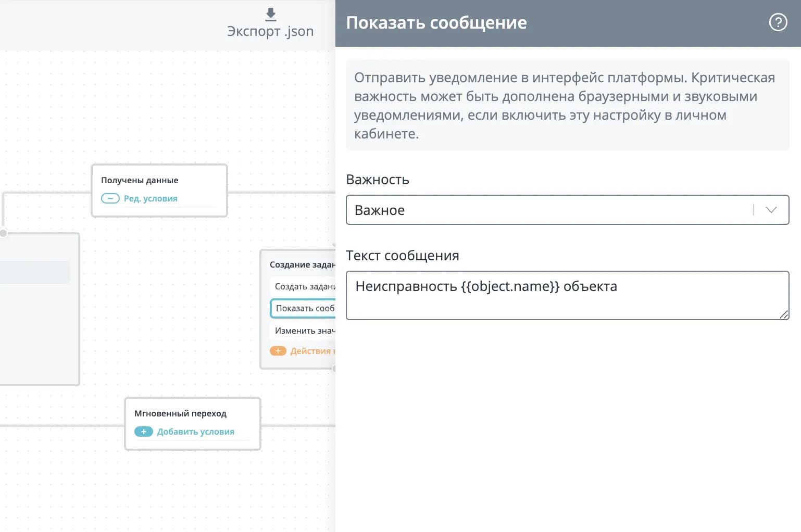Click the export download arrow icon
This screenshot has height=532, width=801.
coord(271,14)
